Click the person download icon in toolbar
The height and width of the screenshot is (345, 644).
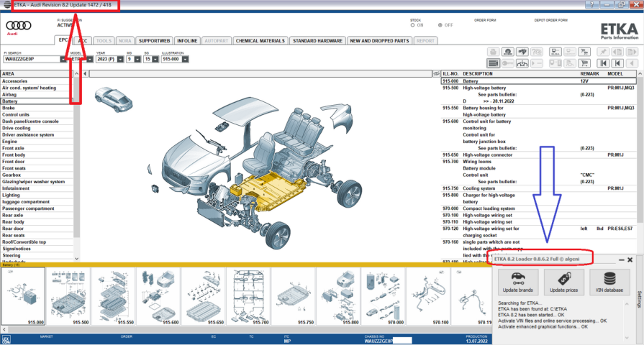[x=522, y=63]
